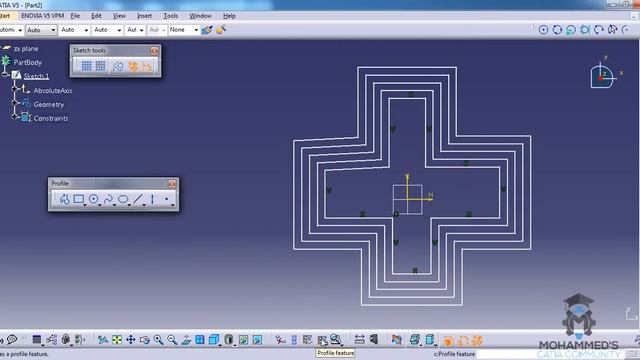Click the Pan view icon
The width and height of the screenshot is (640, 360).
pyautogui.click(x=131, y=340)
